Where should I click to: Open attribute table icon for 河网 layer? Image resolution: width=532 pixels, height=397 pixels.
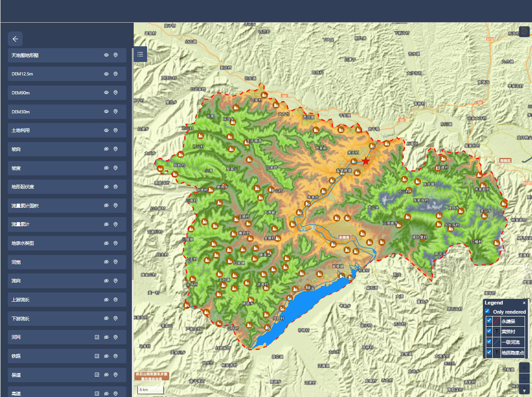(x=97, y=337)
